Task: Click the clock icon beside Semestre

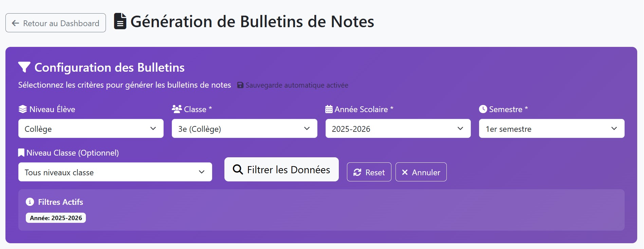Action: 483,109
